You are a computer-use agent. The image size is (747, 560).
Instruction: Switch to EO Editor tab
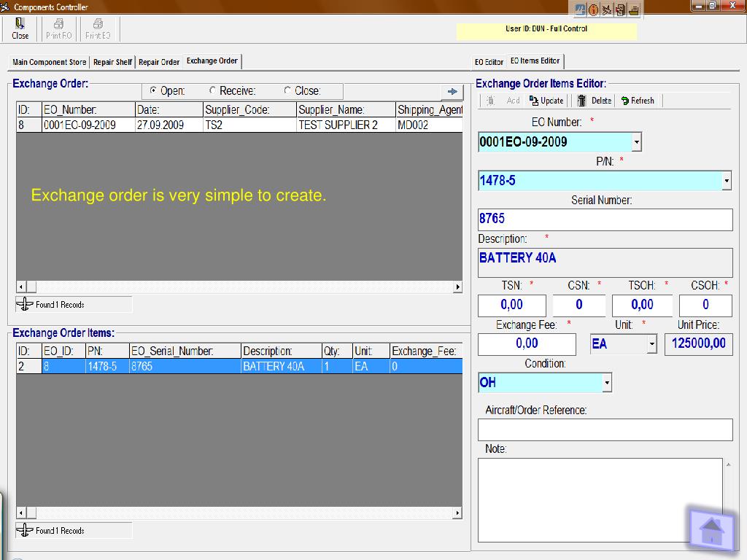click(489, 62)
